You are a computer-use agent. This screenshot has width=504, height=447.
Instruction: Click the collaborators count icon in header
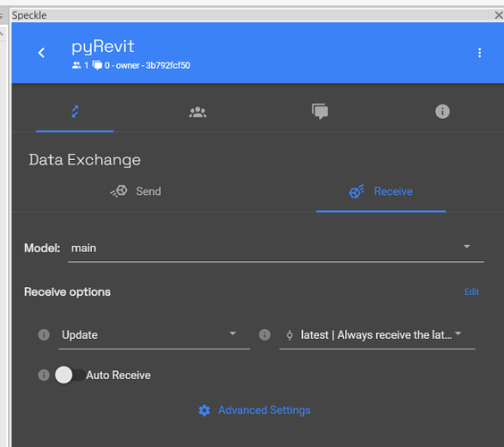tap(77, 65)
